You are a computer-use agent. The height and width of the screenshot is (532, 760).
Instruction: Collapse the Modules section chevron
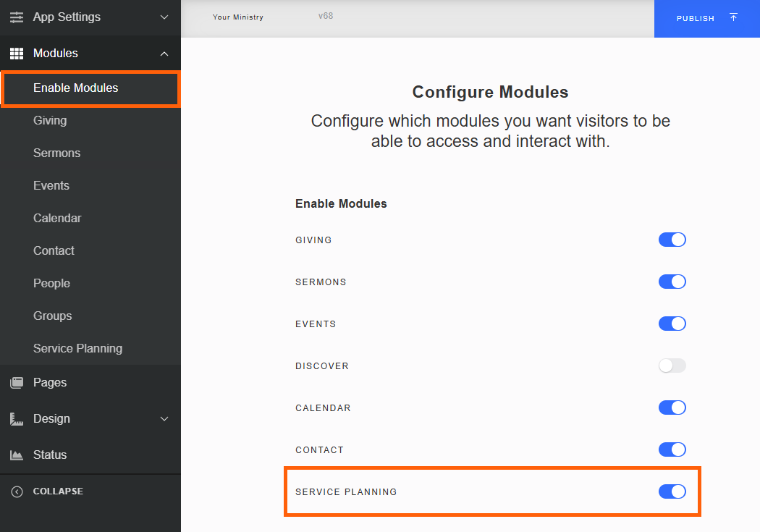tap(164, 53)
